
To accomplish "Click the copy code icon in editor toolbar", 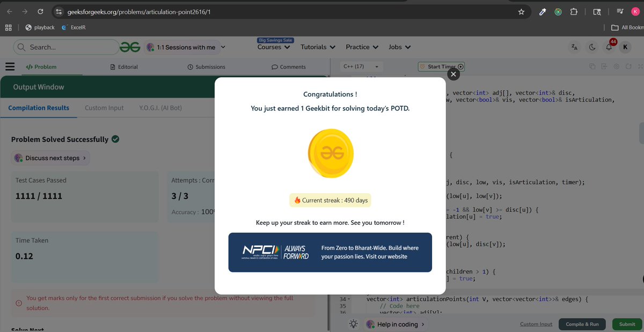I will [x=592, y=67].
